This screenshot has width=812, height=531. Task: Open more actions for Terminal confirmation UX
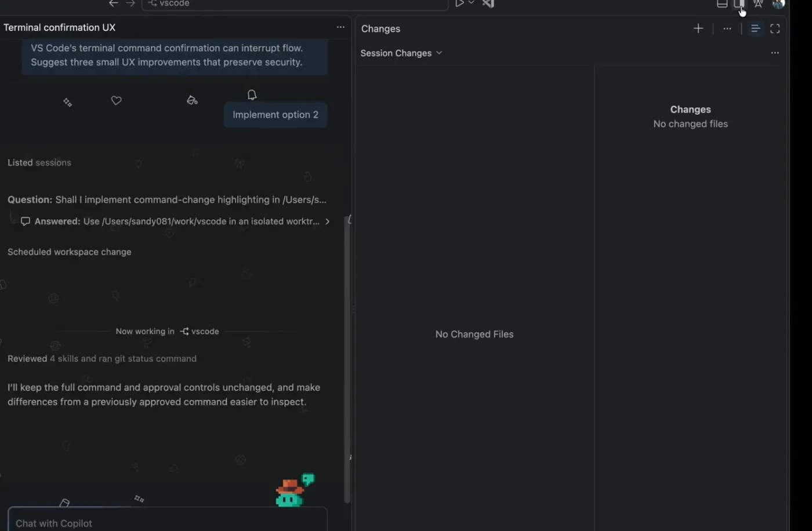(x=340, y=27)
